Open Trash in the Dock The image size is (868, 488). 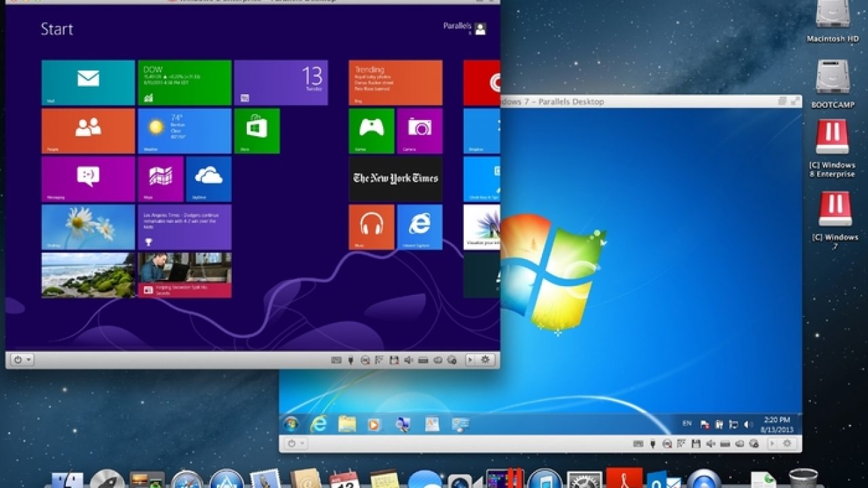(804, 479)
